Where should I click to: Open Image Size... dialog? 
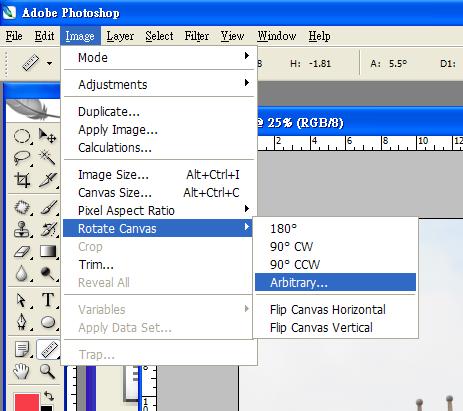pos(158,174)
